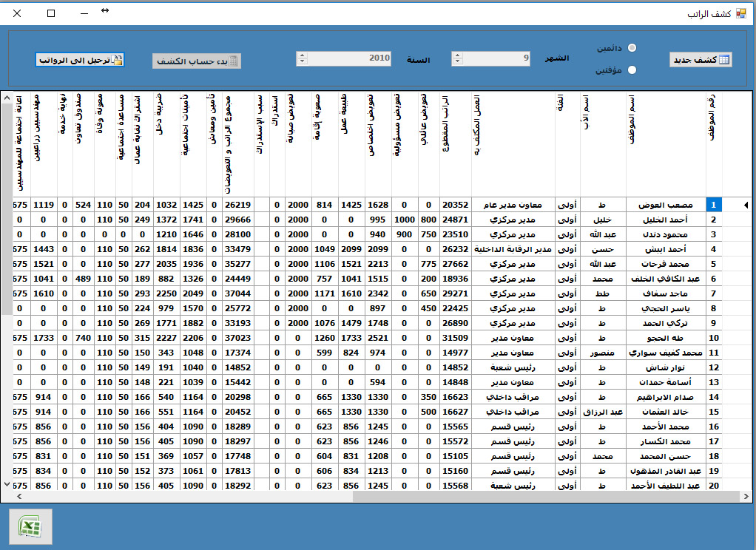Select row 5 by its row number
Viewport: 756px width, 550px height.
click(713, 262)
